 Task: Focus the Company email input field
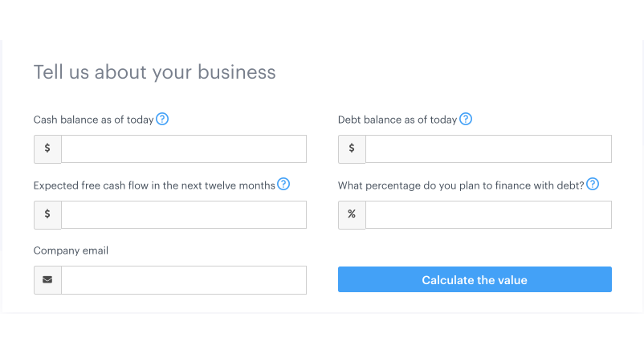[184, 280]
